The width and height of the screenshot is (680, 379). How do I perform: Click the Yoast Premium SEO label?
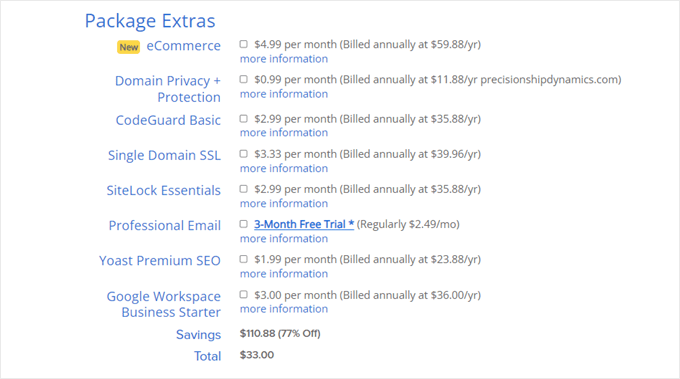[x=160, y=261]
